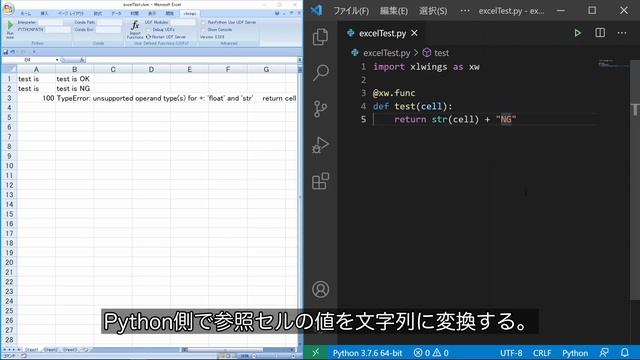
Task: Click Excel horizontal scrollbar
Action: click(x=239, y=350)
